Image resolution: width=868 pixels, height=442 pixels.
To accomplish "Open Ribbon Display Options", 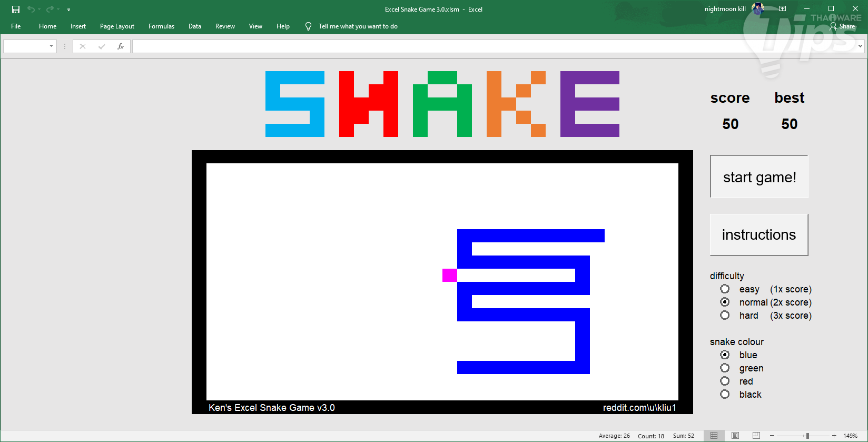I will (x=783, y=9).
